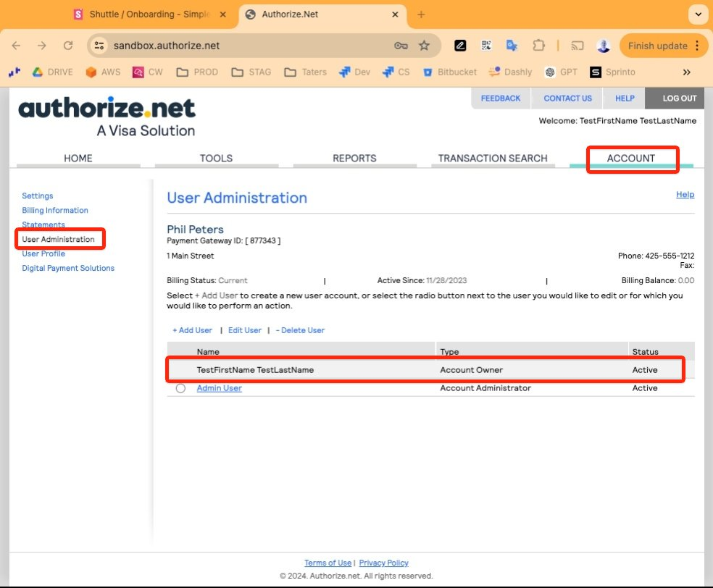Open the Taters bookmarks folder

click(x=305, y=72)
